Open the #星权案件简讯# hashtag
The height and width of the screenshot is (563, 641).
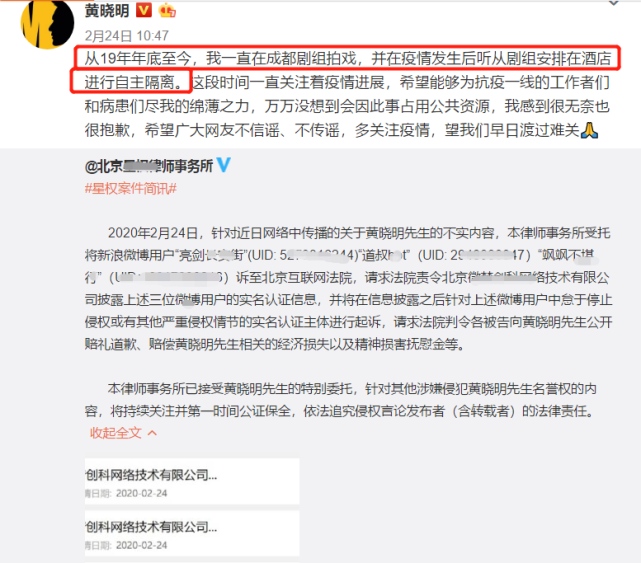tap(130, 188)
